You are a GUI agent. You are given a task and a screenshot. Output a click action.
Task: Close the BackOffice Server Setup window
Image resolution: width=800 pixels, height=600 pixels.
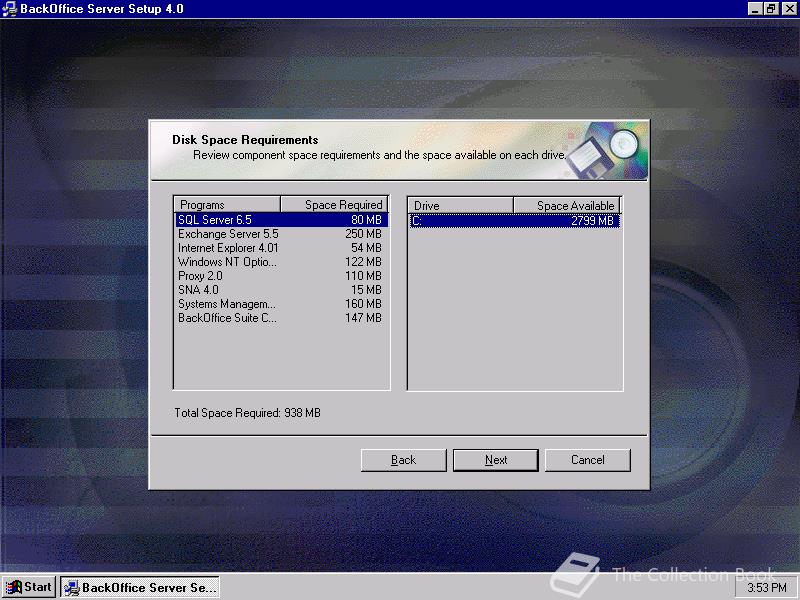tap(788, 9)
